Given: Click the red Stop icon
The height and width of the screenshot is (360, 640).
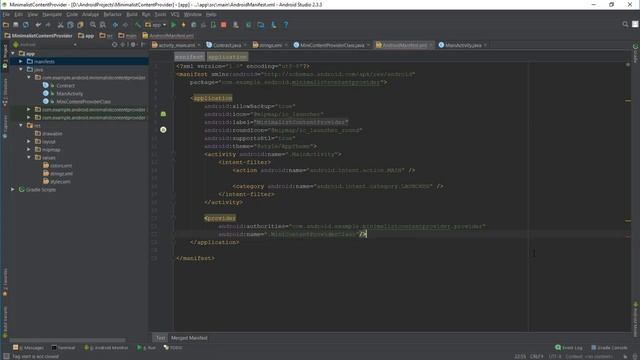Looking at the screenshot, I should [x=224, y=25].
